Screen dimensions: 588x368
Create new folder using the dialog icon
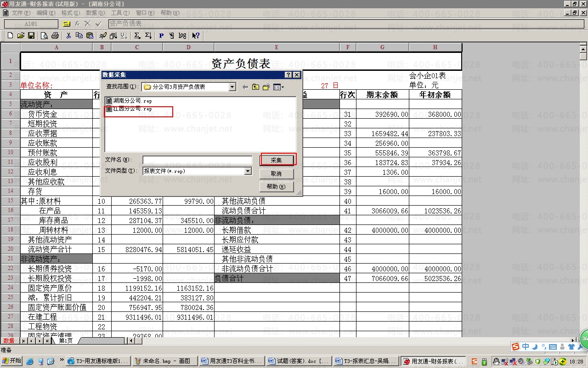click(266, 87)
